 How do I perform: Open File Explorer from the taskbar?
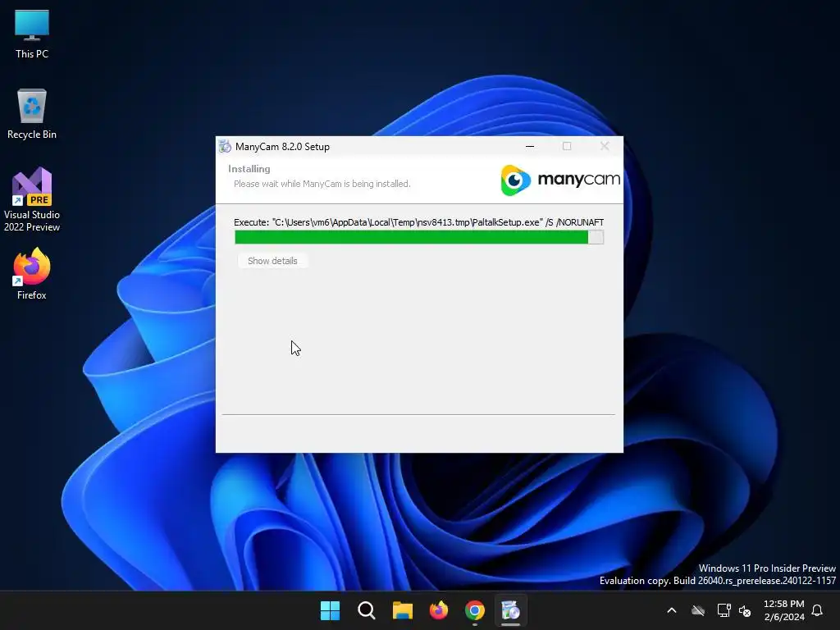(402, 610)
